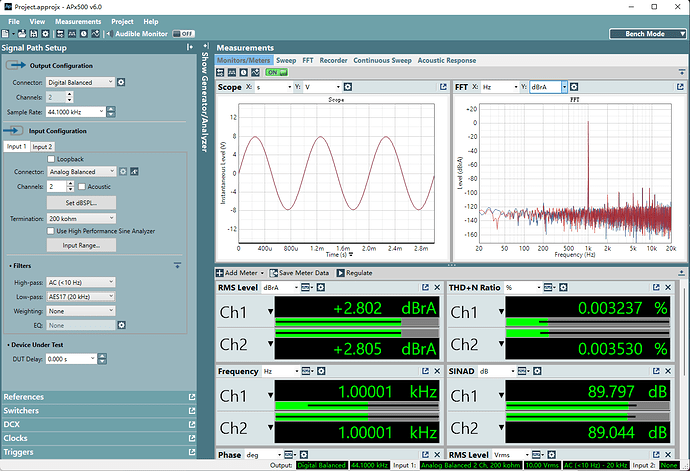Click the Audible Monitor speaker icon

110,34
